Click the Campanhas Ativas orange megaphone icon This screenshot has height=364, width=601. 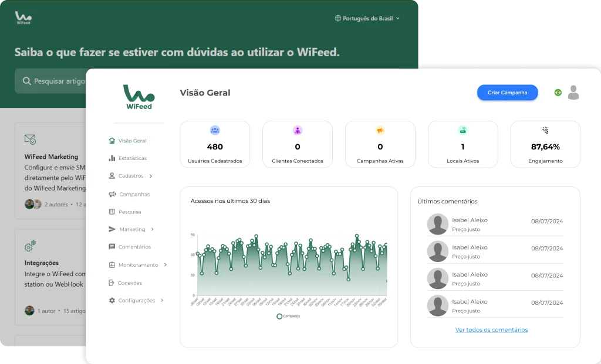[380, 130]
